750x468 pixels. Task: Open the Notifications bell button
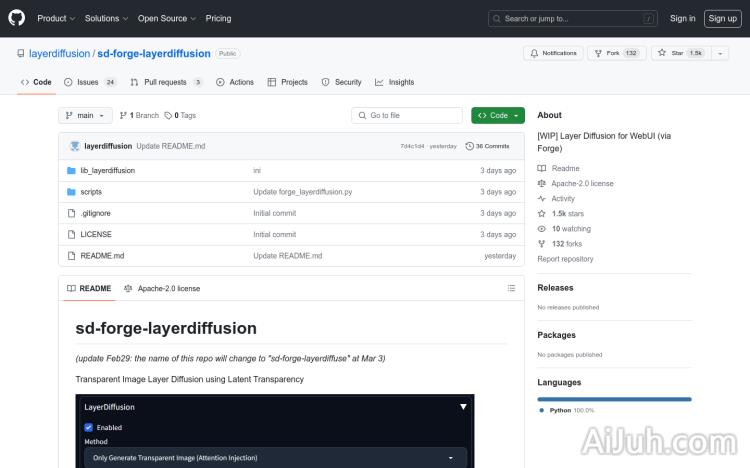point(552,53)
